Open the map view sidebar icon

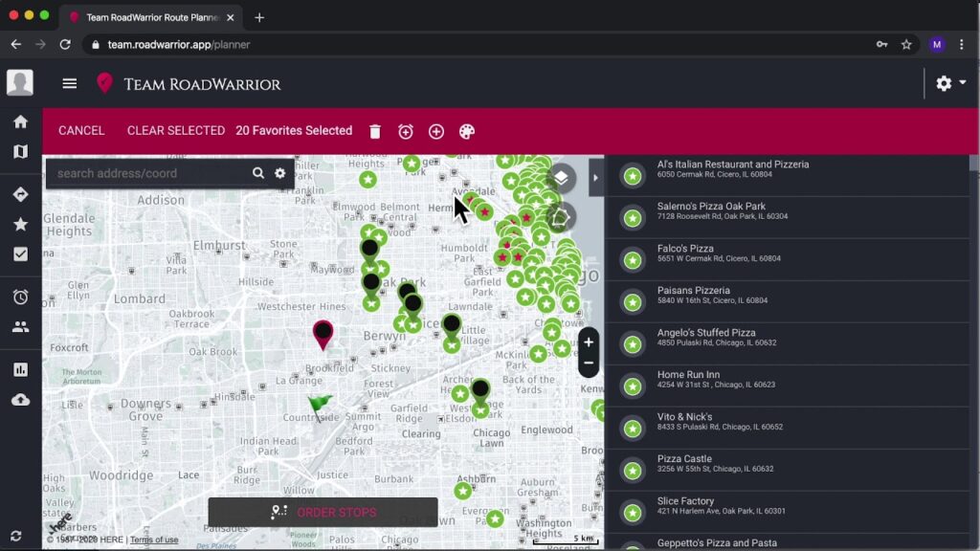tap(21, 152)
